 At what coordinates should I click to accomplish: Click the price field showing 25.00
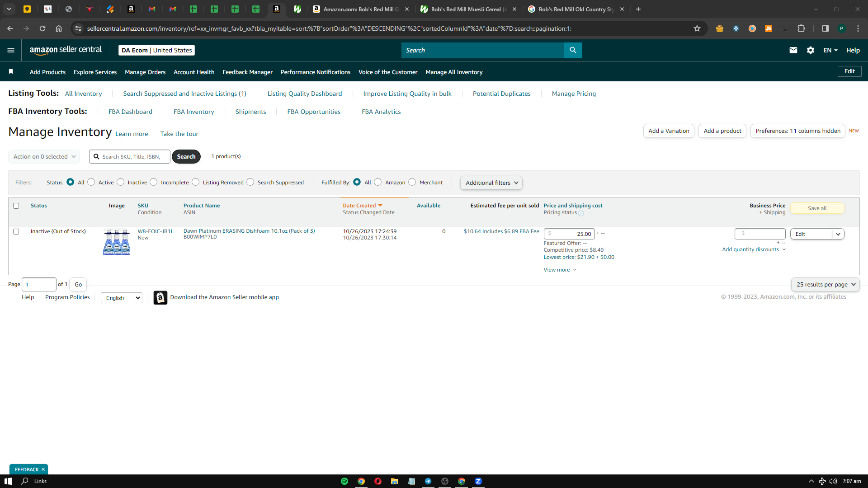(x=569, y=234)
